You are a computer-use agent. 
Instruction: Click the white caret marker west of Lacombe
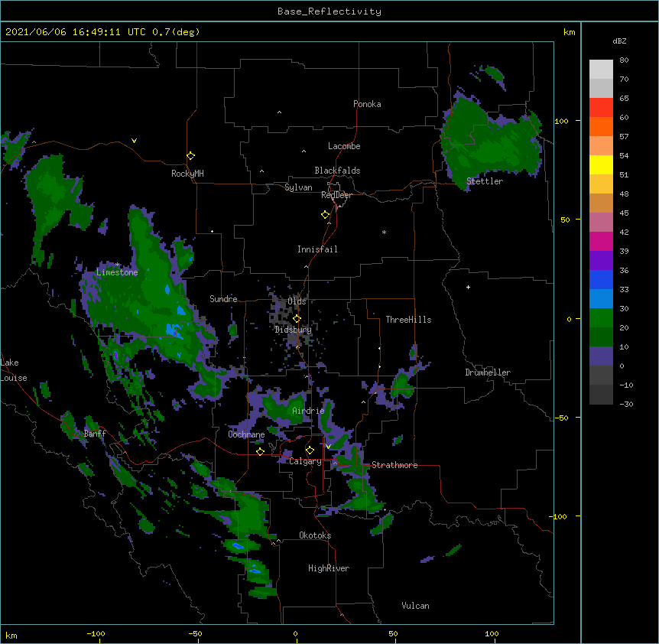coord(304,151)
